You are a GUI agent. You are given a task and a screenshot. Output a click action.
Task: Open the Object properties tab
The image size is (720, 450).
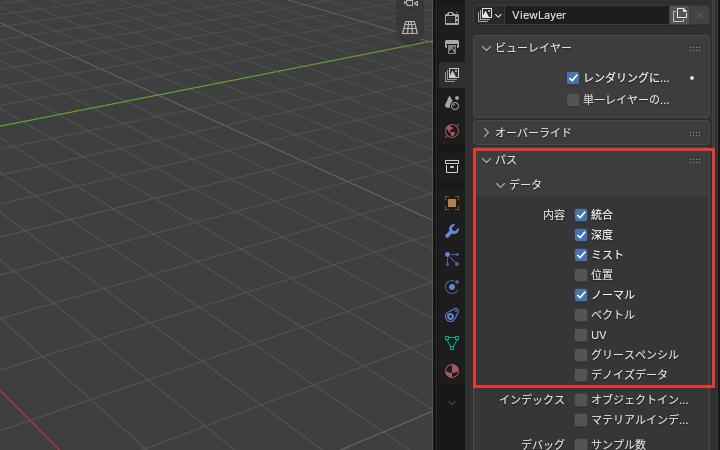[452, 203]
